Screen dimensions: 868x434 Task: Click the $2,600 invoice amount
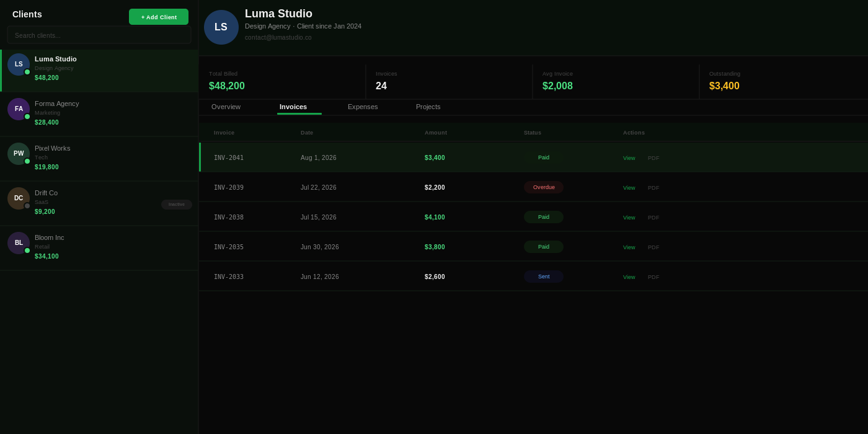pyautogui.click(x=435, y=277)
